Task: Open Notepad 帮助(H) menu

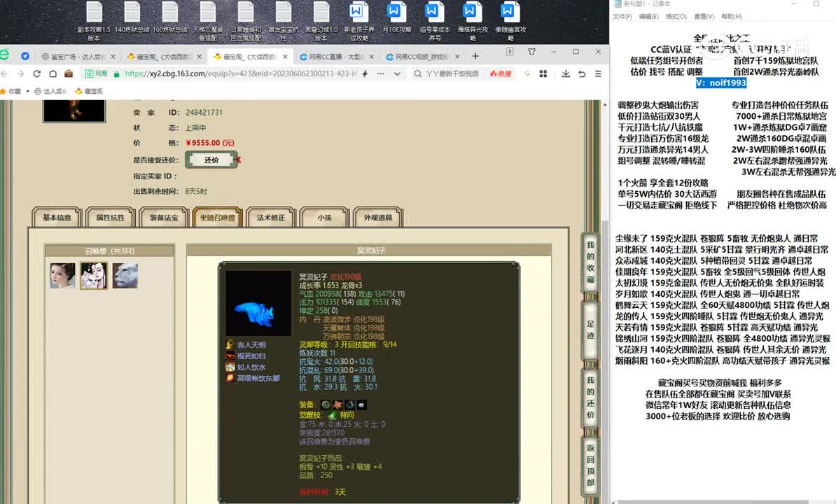Action: (x=732, y=17)
